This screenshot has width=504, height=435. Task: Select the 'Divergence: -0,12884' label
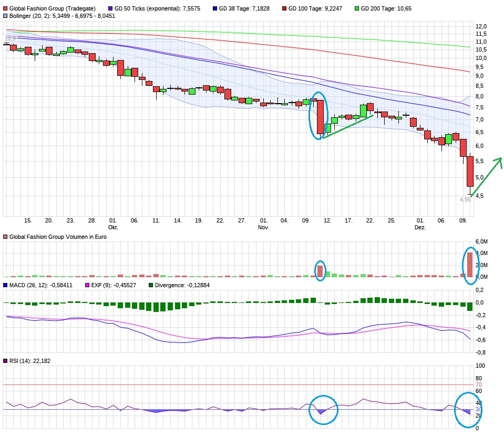pos(182,285)
